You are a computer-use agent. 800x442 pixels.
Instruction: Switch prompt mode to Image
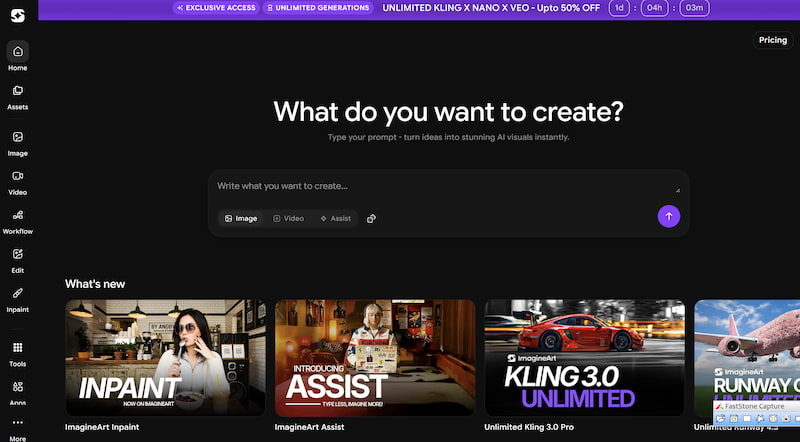241,218
